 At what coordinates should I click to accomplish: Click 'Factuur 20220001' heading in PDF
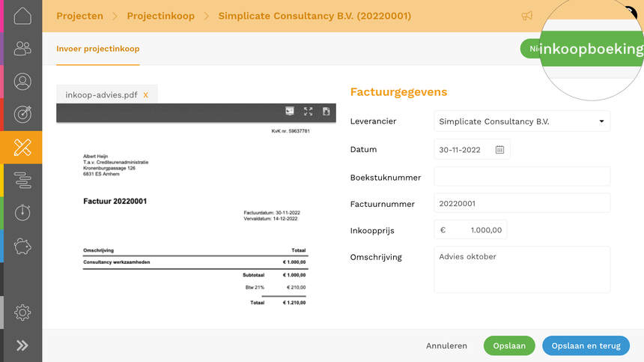[x=115, y=202]
